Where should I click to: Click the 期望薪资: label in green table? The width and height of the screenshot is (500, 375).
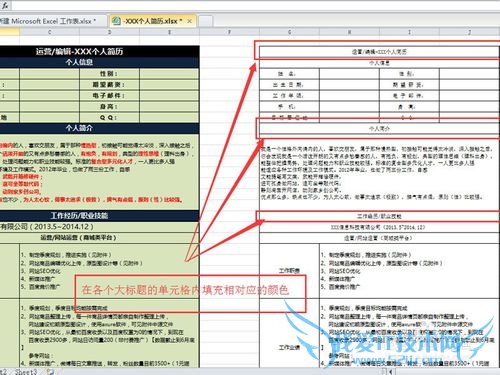point(109,85)
